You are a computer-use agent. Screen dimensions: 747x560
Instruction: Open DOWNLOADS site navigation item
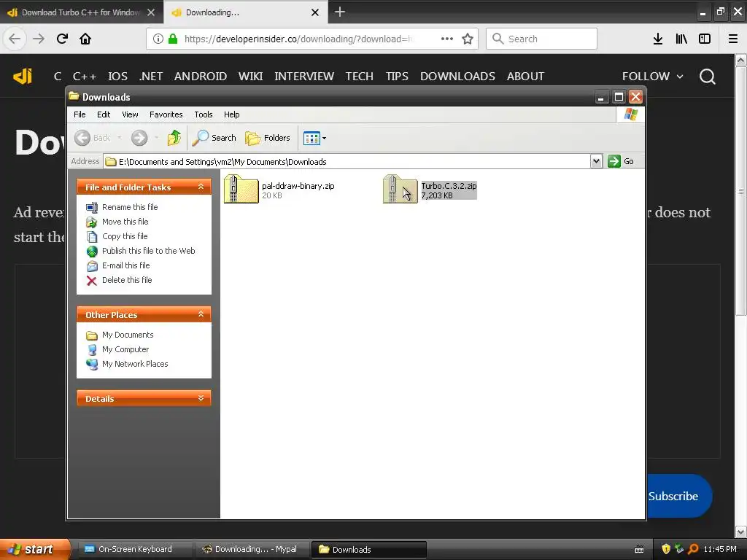(457, 76)
